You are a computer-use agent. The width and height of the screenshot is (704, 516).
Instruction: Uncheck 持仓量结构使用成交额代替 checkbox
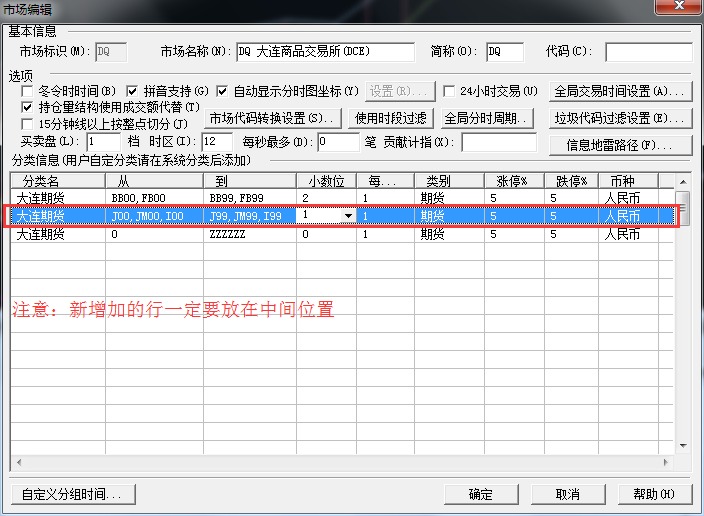coord(27,107)
